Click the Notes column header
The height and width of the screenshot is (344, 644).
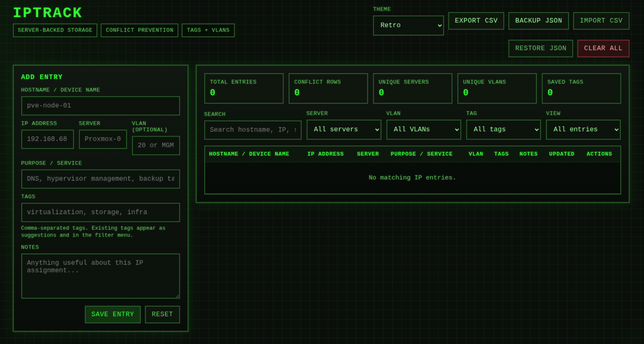click(528, 154)
